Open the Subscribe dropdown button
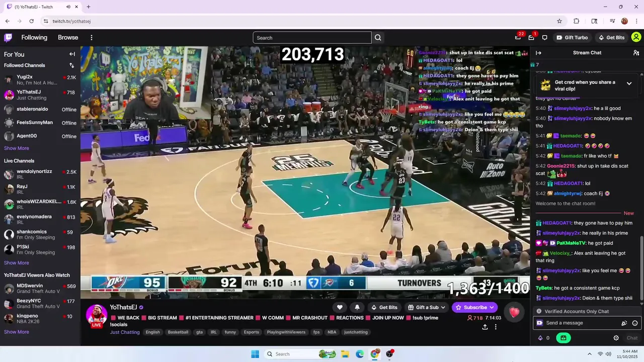 (x=475, y=307)
